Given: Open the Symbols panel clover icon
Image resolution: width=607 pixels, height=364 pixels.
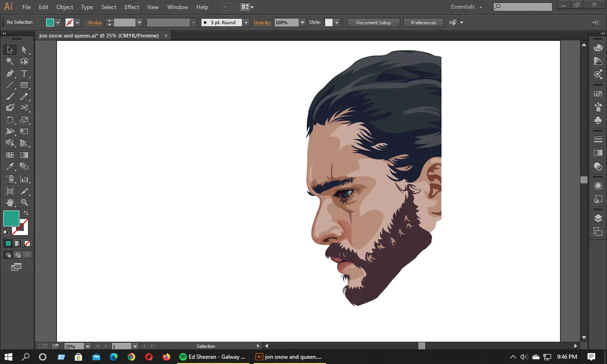Looking at the screenshot, I should pyautogui.click(x=598, y=120).
